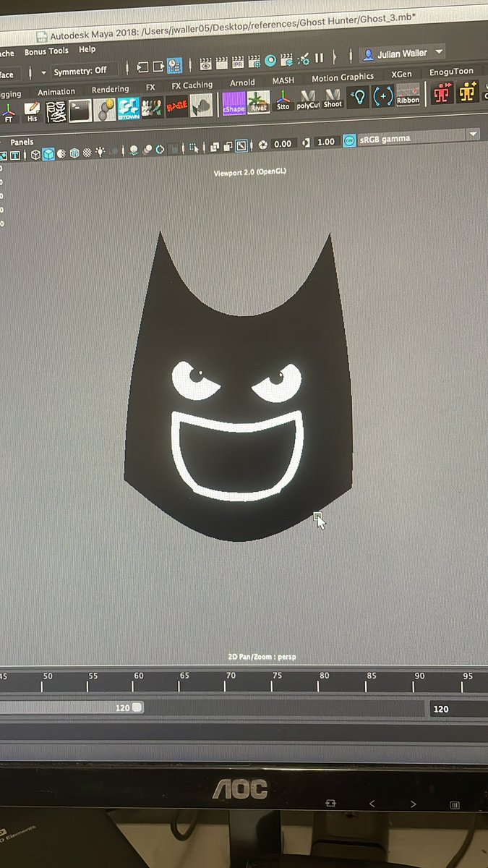Viewport: 488px width, 868px height.
Task: Click the dropdown arrow left of Symmetry
Action: (43, 73)
